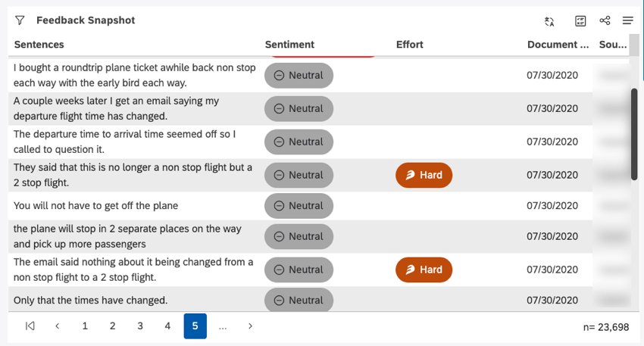
Task: Sort by Sentiment column header
Action: (289, 45)
